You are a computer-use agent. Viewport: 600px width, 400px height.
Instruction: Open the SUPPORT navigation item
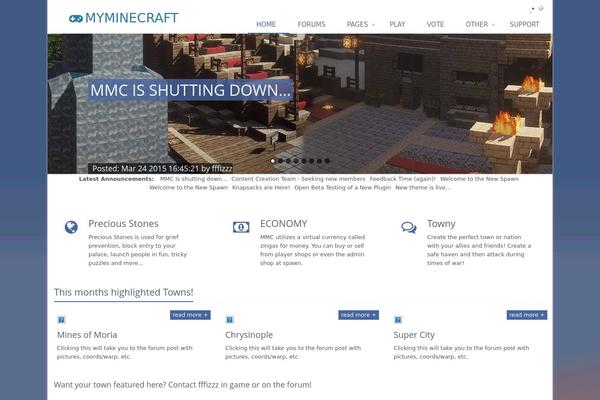pos(524,24)
